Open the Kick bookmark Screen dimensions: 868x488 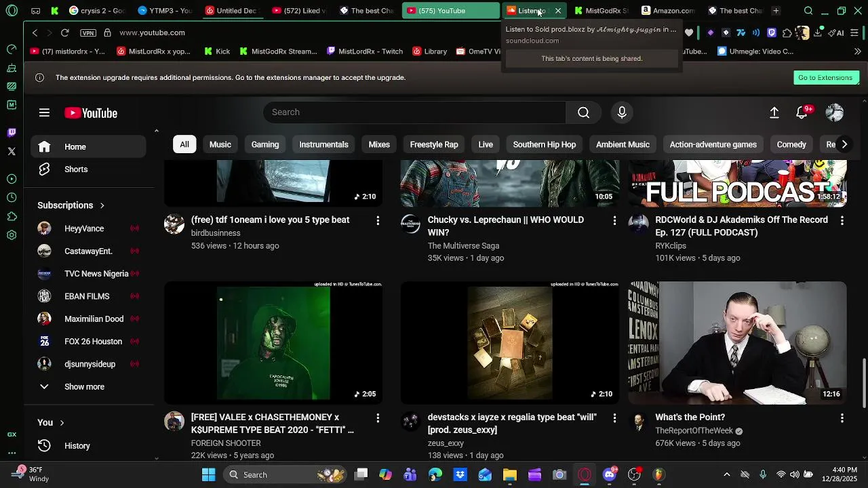click(x=217, y=52)
